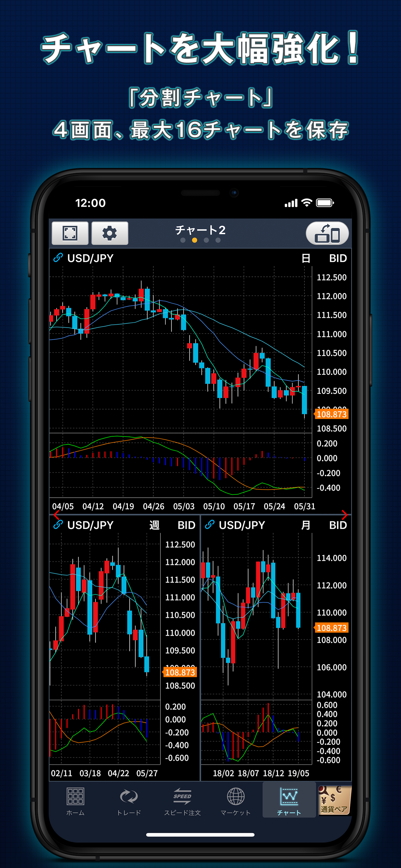Switch BID/ASK on weekly chart
The width and height of the screenshot is (401, 868).
pyautogui.click(x=186, y=525)
